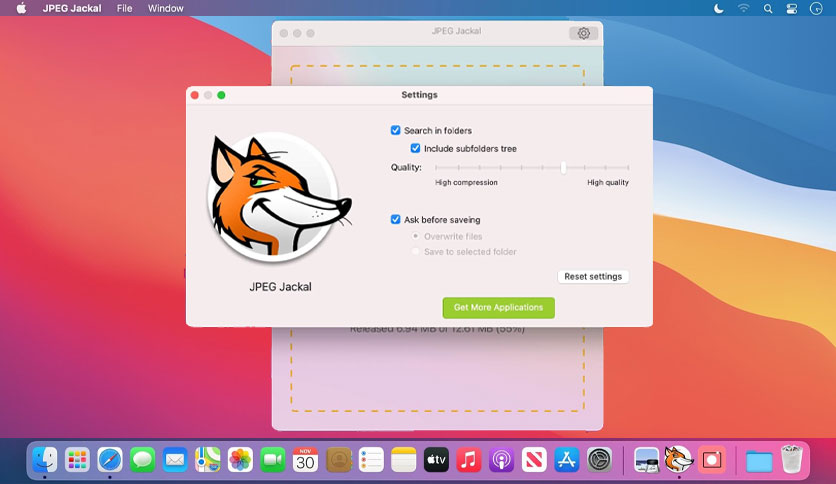Toggle Do Not Disturb moon icon
The width and height of the screenshot is (836, 484).
coord(719,9)
